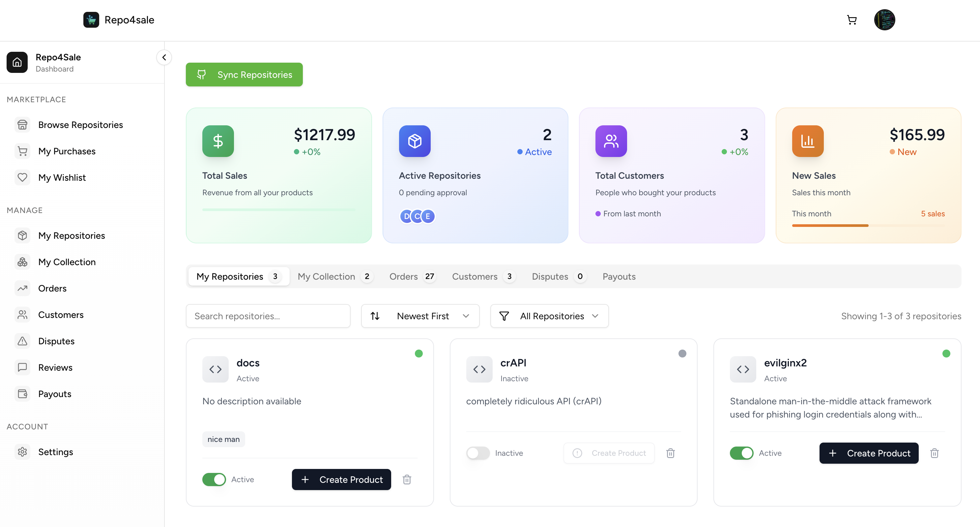This screenshot has width=980, height=527.
Task: Open Browse Repositories from the sidebar
Action: [x=80, y=125]
